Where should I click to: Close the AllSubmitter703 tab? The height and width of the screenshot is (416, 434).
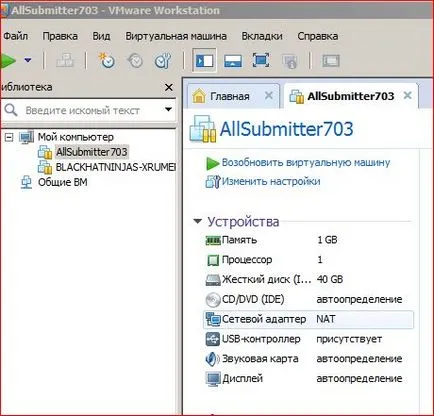click(x=407, y=96)
